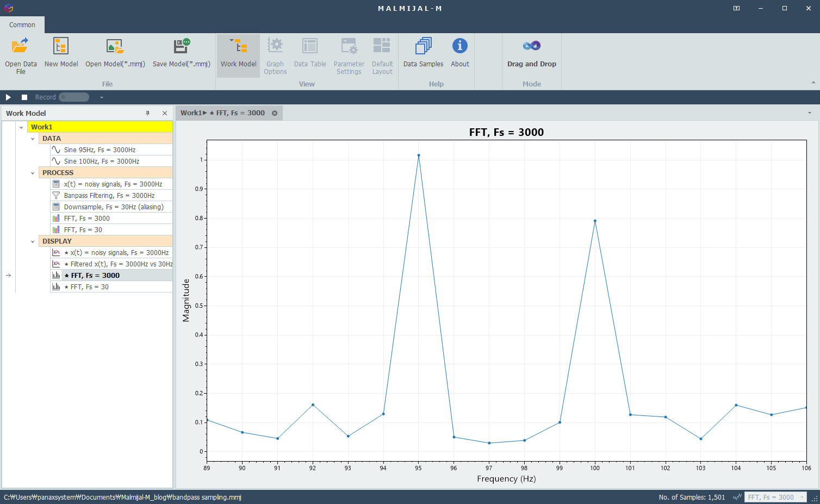Pin the Work Model panel
Screen dimensions: 820x504
tap(147, 113)
